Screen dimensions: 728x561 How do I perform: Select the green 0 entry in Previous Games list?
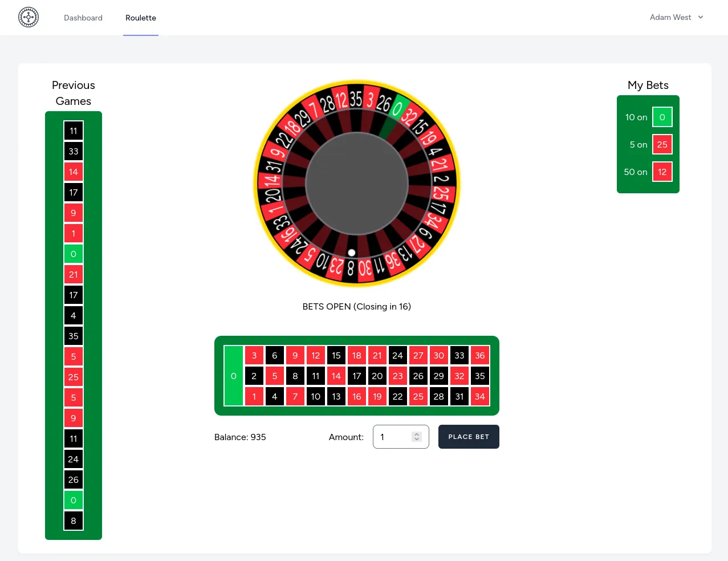pyautogui.click(x=73, y=254)
